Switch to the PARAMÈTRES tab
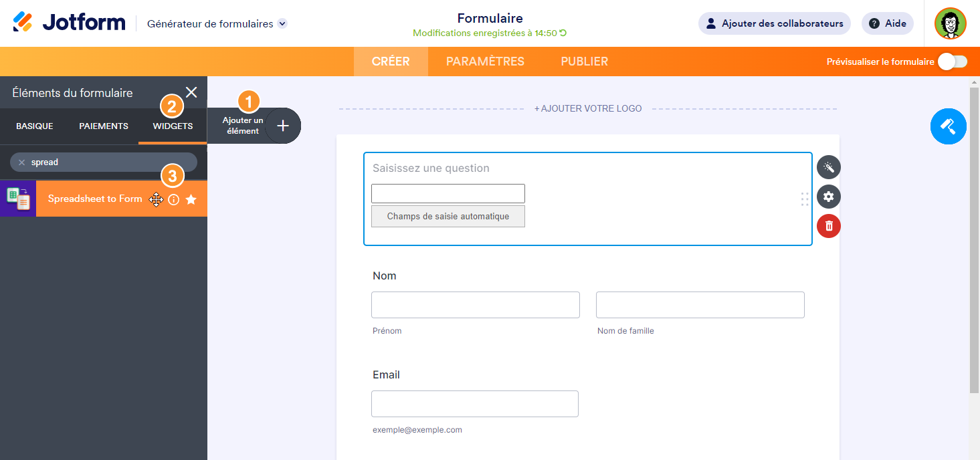 tap(485, 62)
